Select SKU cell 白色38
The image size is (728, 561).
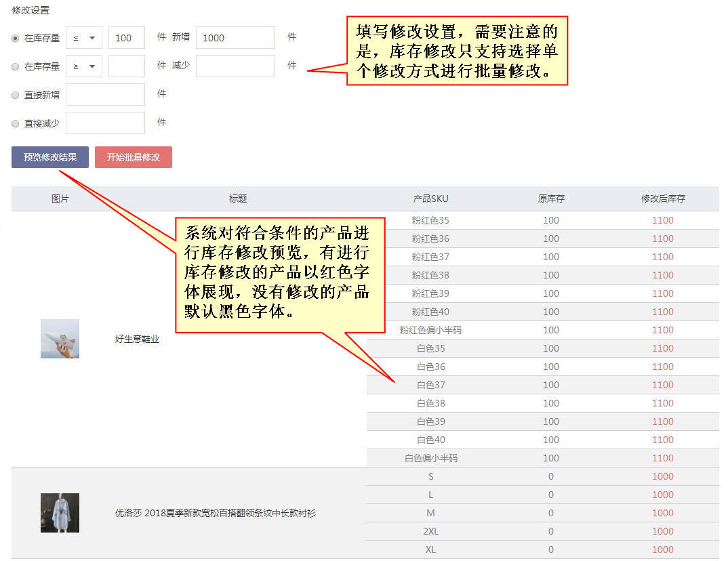[431, 403]
